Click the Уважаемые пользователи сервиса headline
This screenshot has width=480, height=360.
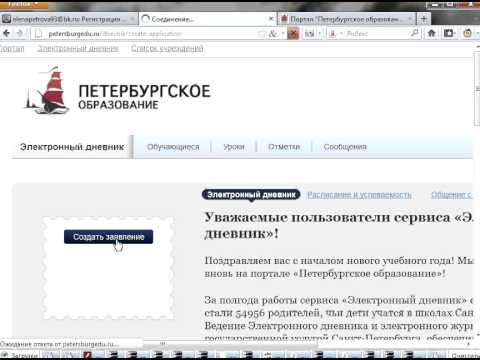pyautogui.click(x=339, y=225)
